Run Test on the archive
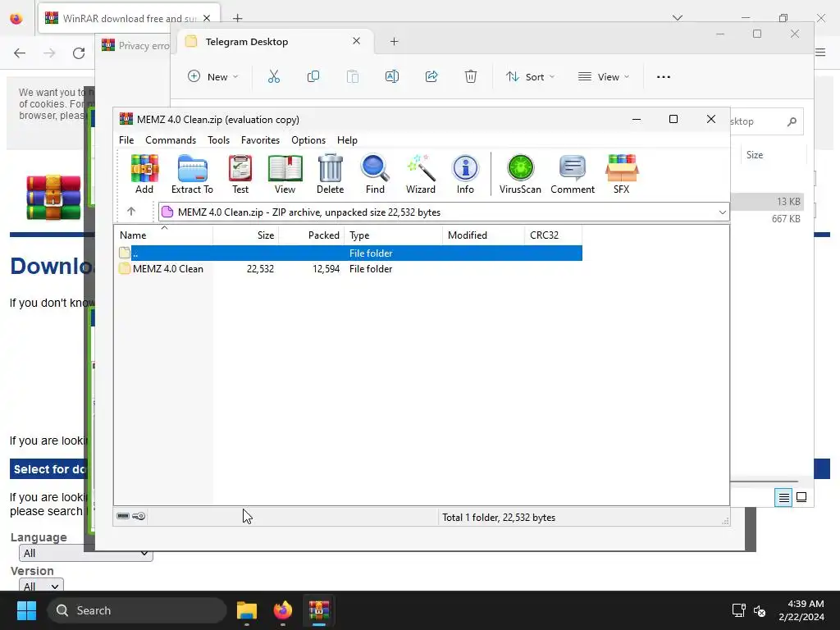This screenshot has width=840, height=630. tap(240, 174)
